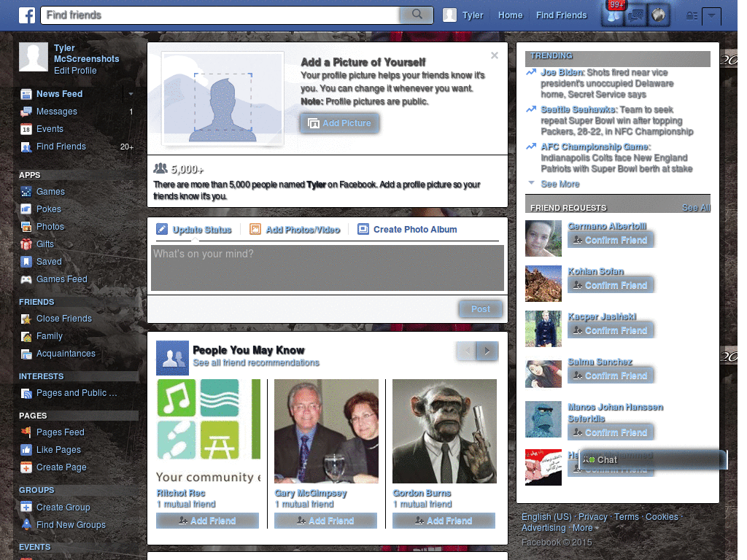Click Find Friends in the top navigation
Screen dimensions: 747x560
pyautogui.click(x=561, y=15)
